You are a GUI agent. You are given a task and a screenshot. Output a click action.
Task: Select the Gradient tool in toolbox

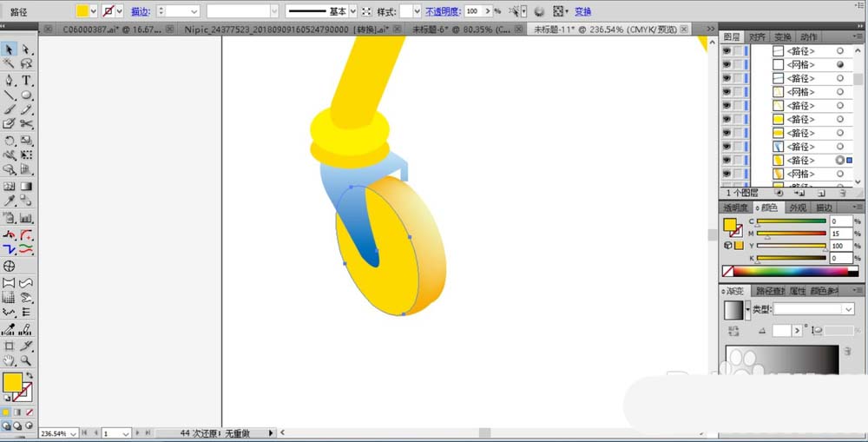(x=26, y=186)
